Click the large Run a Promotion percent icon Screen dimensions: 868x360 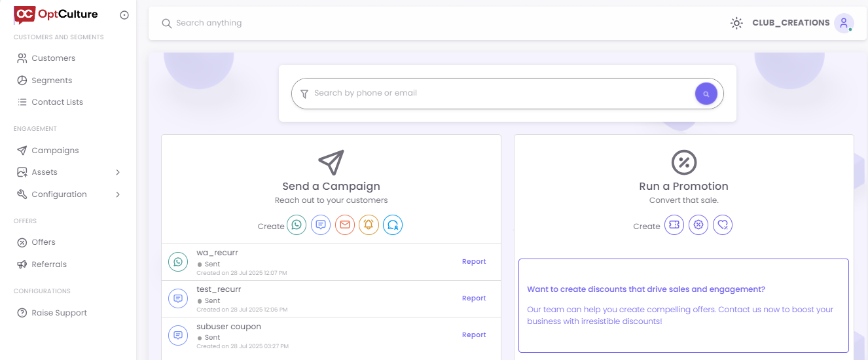(684, 162)
